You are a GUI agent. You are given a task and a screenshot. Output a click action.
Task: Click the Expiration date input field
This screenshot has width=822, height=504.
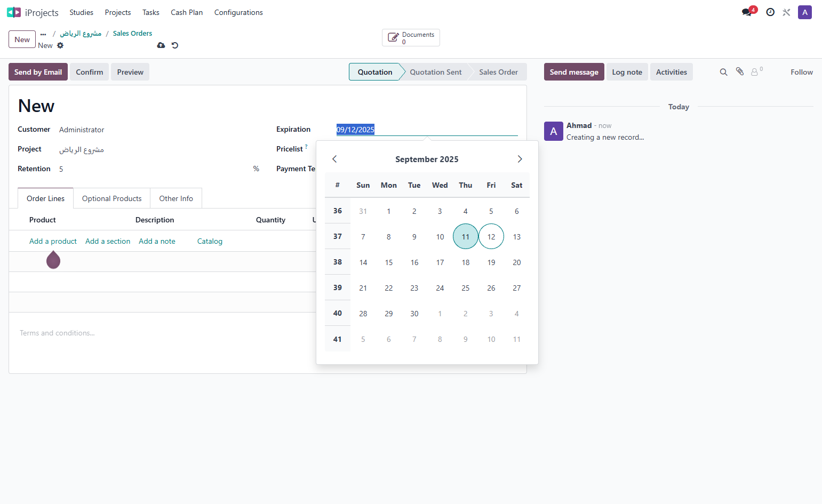[427, 130]
